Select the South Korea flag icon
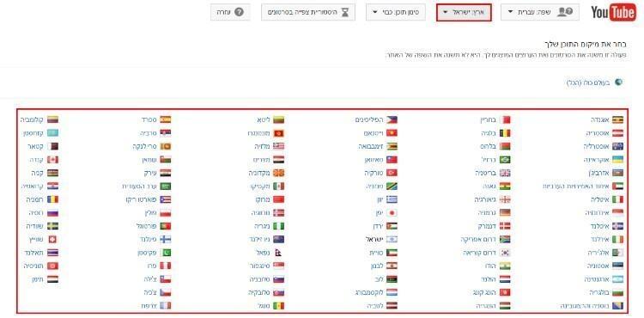The image size is (644, 318). point(505,253)
